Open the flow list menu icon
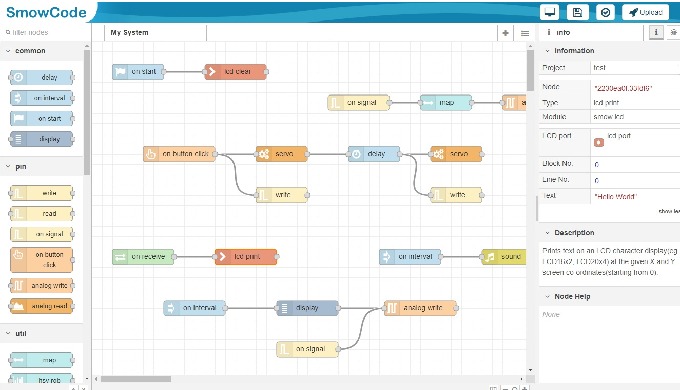This screenshot has width=680, height=390. tap(525, 33)
